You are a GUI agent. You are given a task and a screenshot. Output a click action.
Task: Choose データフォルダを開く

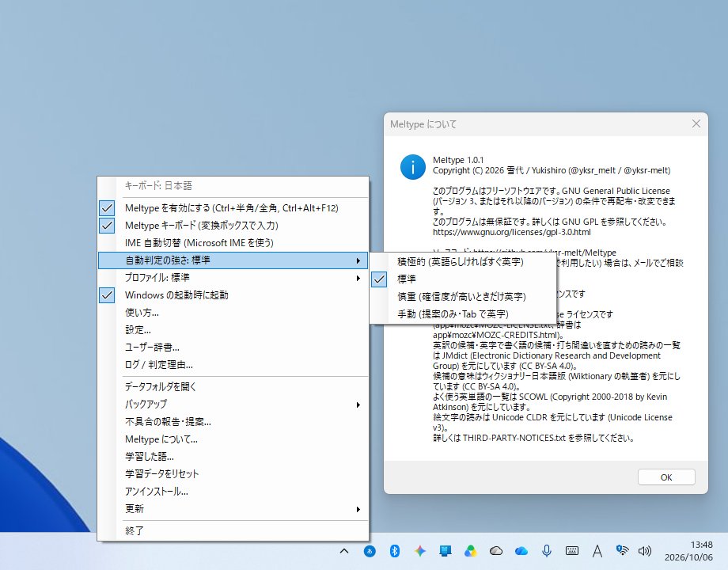pyautogui.click(x=233, y=386)
